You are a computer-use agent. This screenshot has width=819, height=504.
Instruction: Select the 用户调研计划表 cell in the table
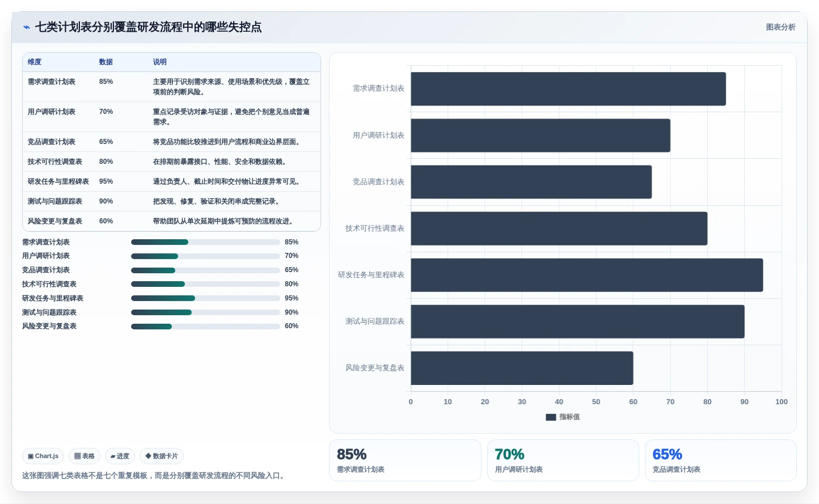coord(52,112)
